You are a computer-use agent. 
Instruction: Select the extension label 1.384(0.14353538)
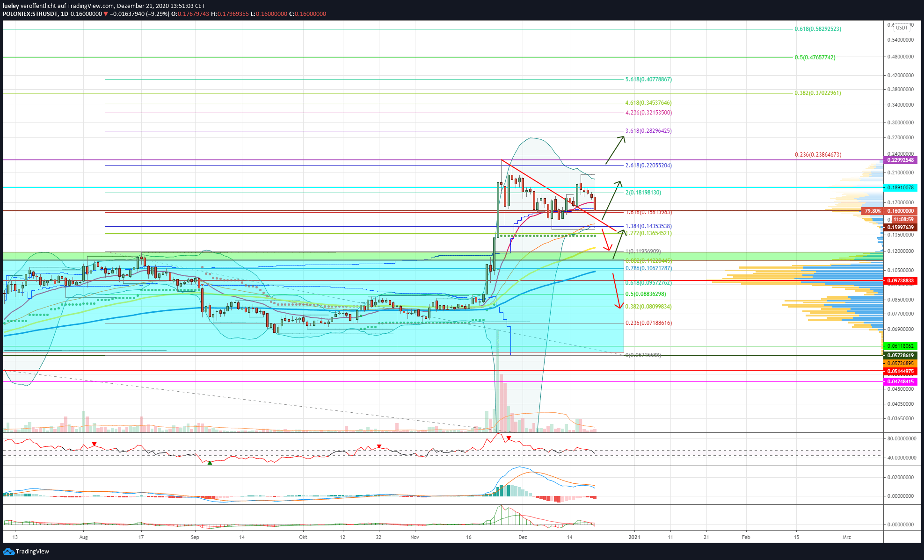pos(648,226)
